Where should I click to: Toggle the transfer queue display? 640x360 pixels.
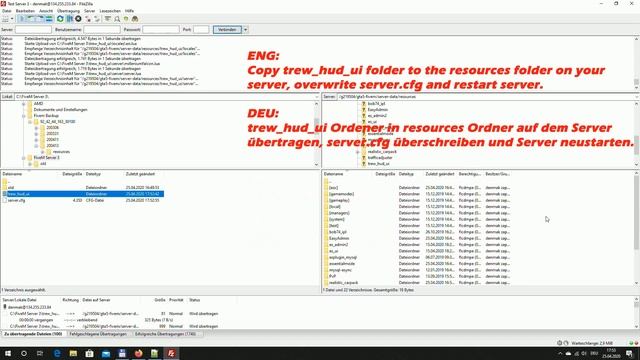49,19
